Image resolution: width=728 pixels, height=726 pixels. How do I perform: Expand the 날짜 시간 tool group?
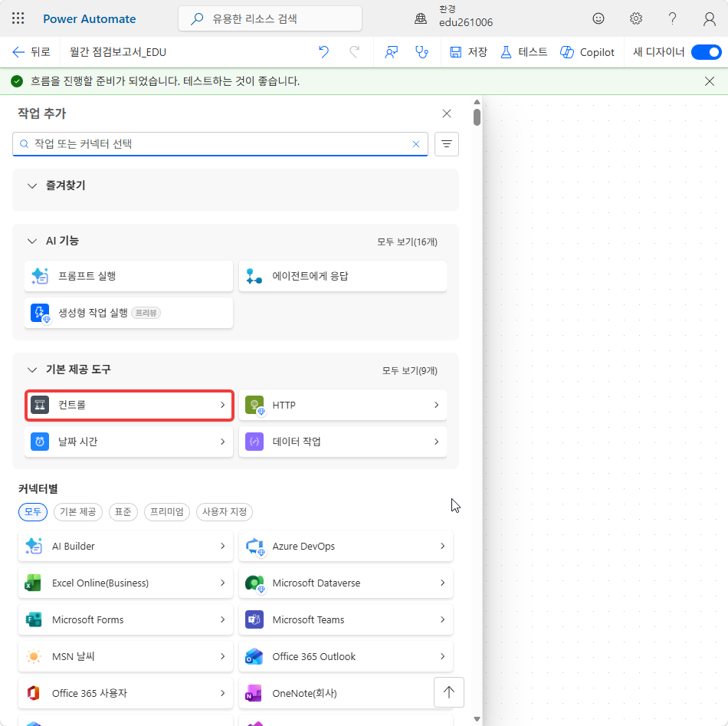(x=129, y=442)
